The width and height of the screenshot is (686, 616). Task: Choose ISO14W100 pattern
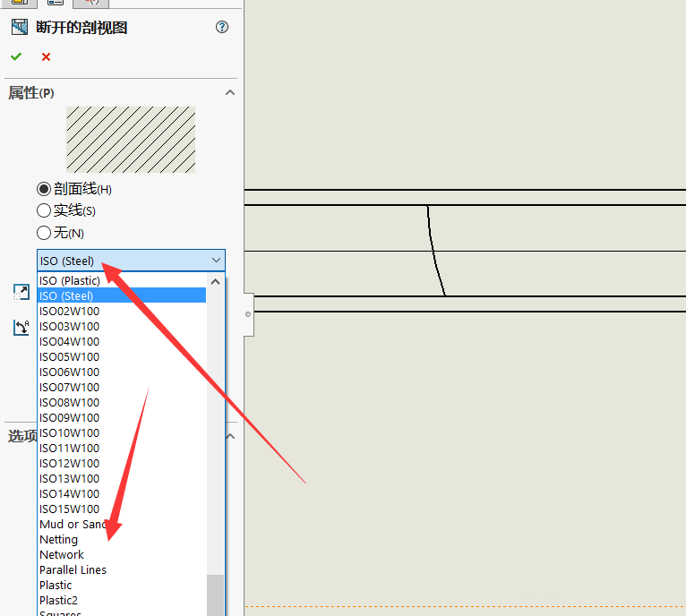coord(122,494)
